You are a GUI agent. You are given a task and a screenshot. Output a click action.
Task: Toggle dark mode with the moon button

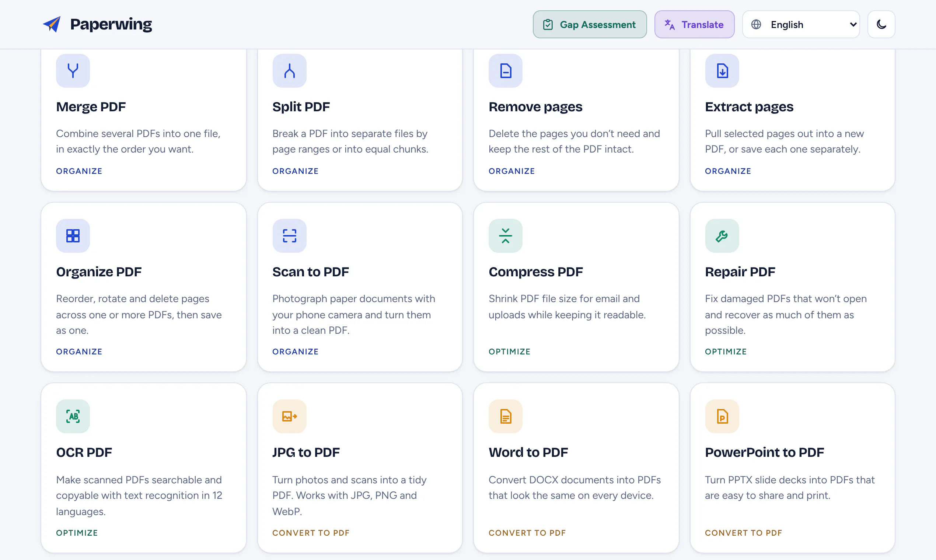point(881,25)
